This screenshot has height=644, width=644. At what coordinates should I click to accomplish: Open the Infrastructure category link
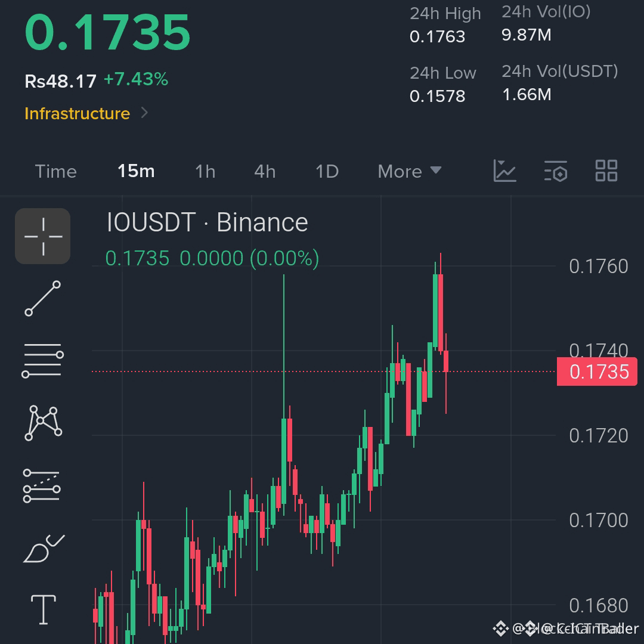[x=77, y=113]
